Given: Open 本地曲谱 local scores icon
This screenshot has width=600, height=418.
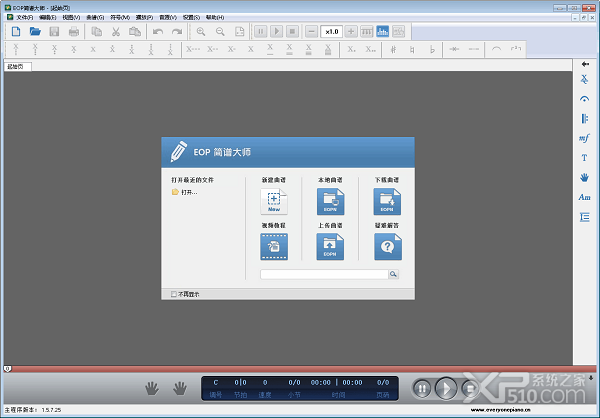Looking at the screenshot, I should point(330,201).
